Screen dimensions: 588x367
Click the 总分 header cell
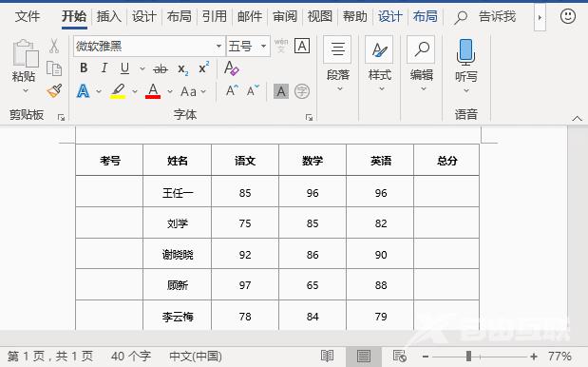pos(446,161)
